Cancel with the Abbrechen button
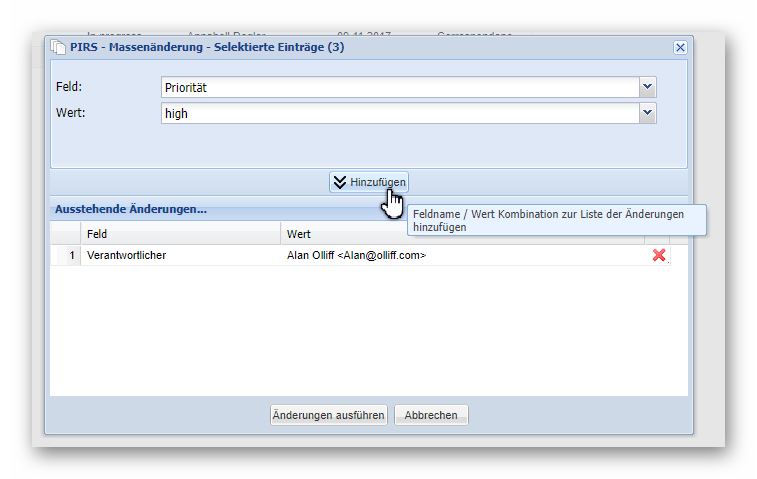 click(x=431, y=415)
